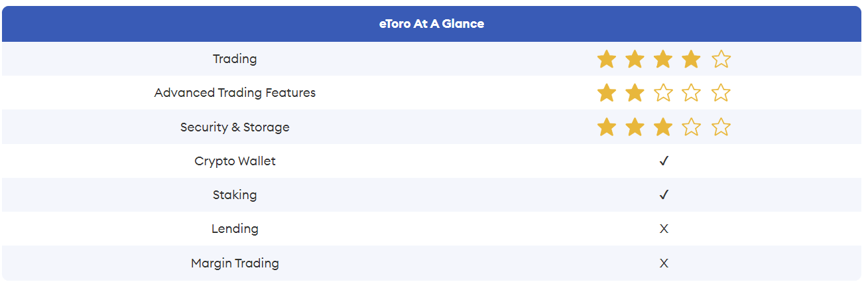Click the Margin Trading label
Image resolution: width=868 pixels, height=290 pixels.
235,263
